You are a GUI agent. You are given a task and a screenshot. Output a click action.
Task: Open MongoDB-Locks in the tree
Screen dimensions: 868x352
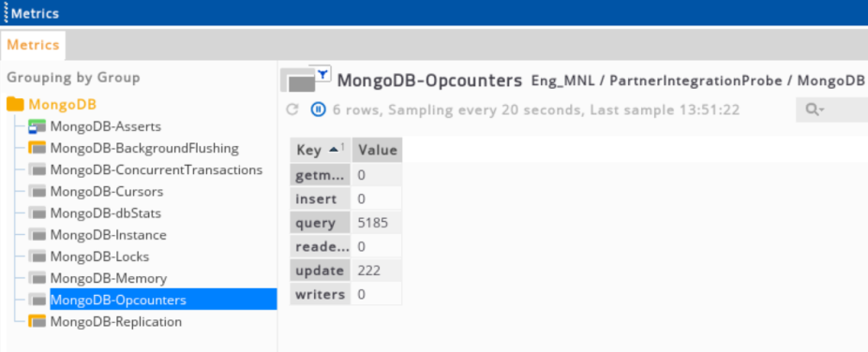click(99, 257)
